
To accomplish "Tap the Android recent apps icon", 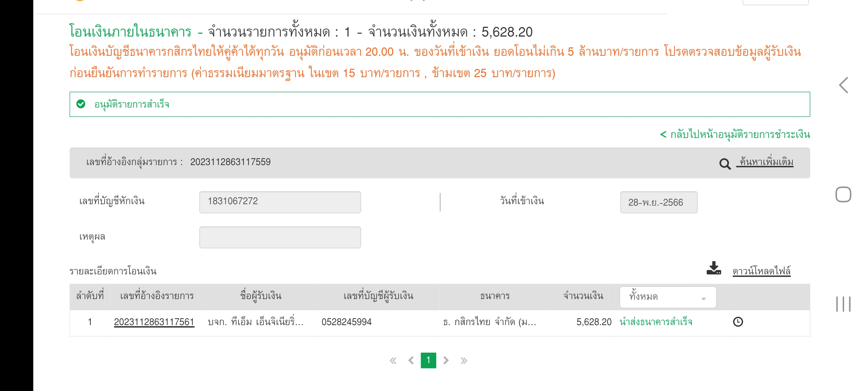I will click(843, 304).
